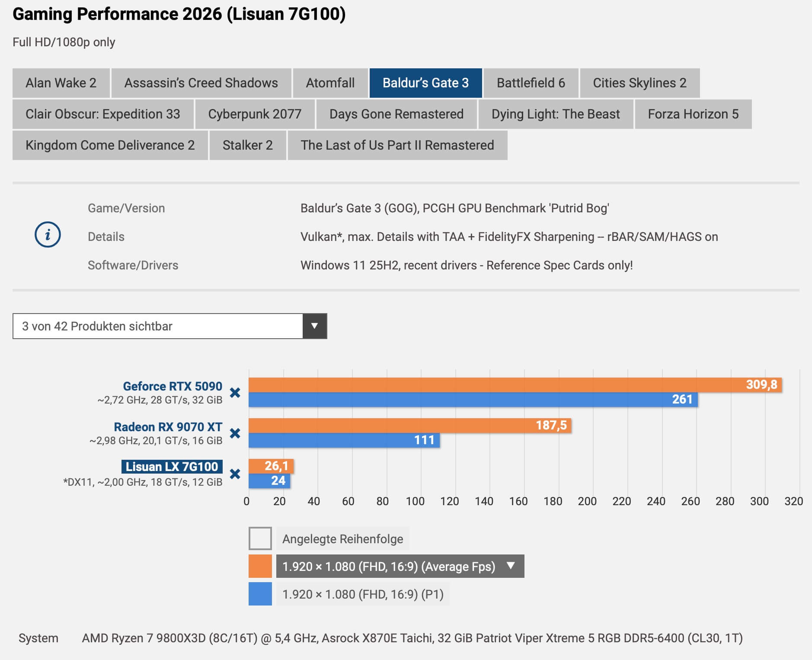Select the Baldur's Gate 3 tab
Screen dimensions: 812x660
point(426,83)
